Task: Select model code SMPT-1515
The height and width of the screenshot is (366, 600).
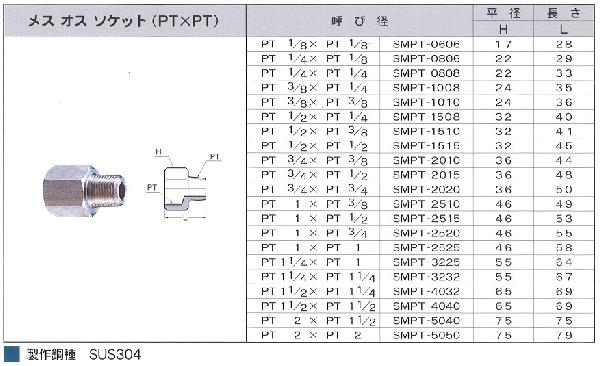Action: click(x=426, y=146)
